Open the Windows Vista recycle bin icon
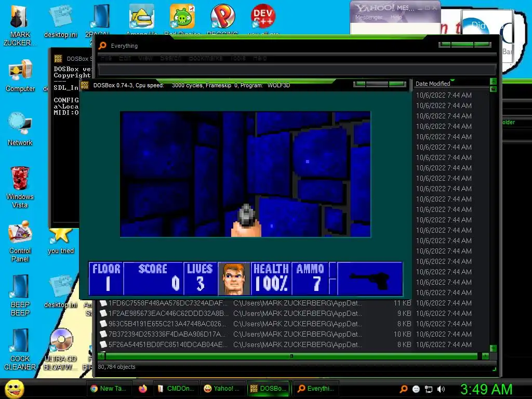This screenshot has width=532, height=399. (x=20, y=187)
